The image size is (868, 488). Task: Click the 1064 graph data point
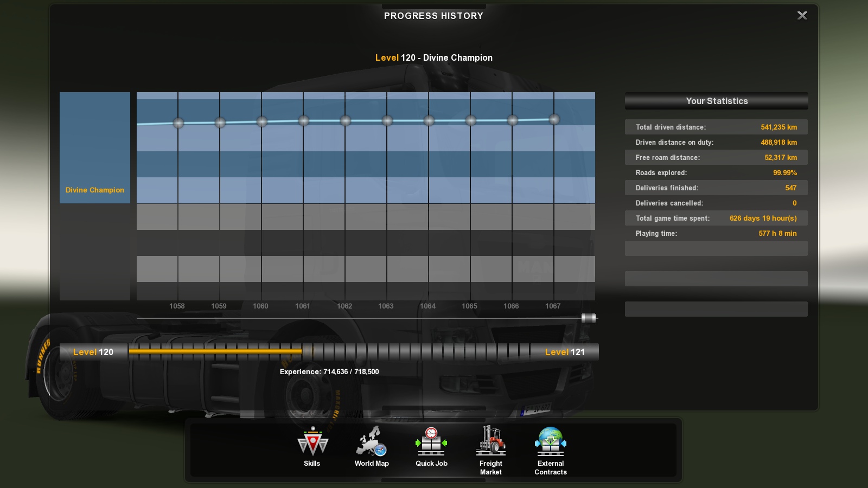click(429, 121)
